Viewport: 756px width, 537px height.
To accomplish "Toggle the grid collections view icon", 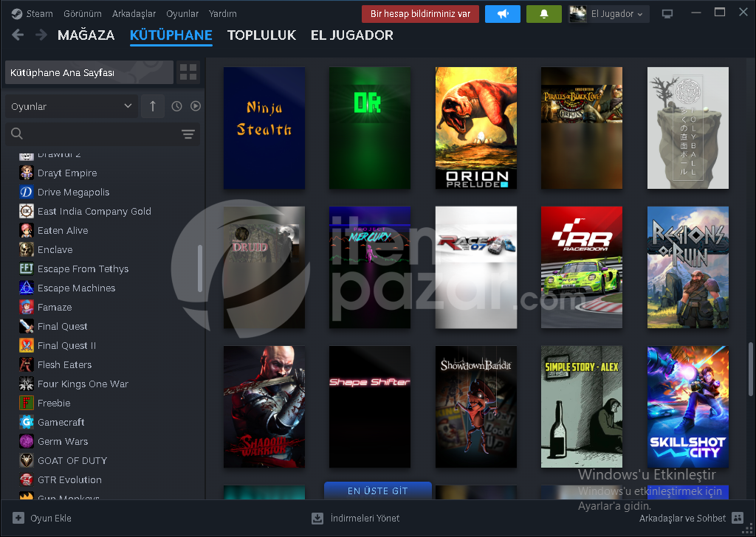I will (188, 72).
